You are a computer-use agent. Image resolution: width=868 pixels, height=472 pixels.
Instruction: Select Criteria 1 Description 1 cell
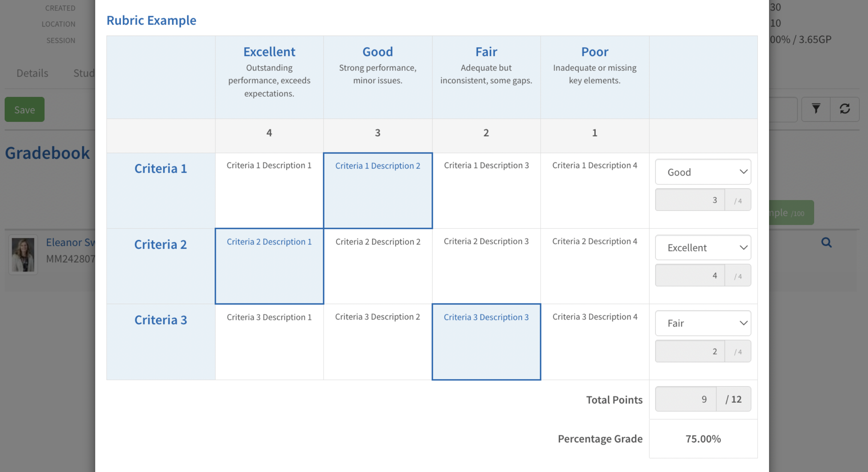269,190
